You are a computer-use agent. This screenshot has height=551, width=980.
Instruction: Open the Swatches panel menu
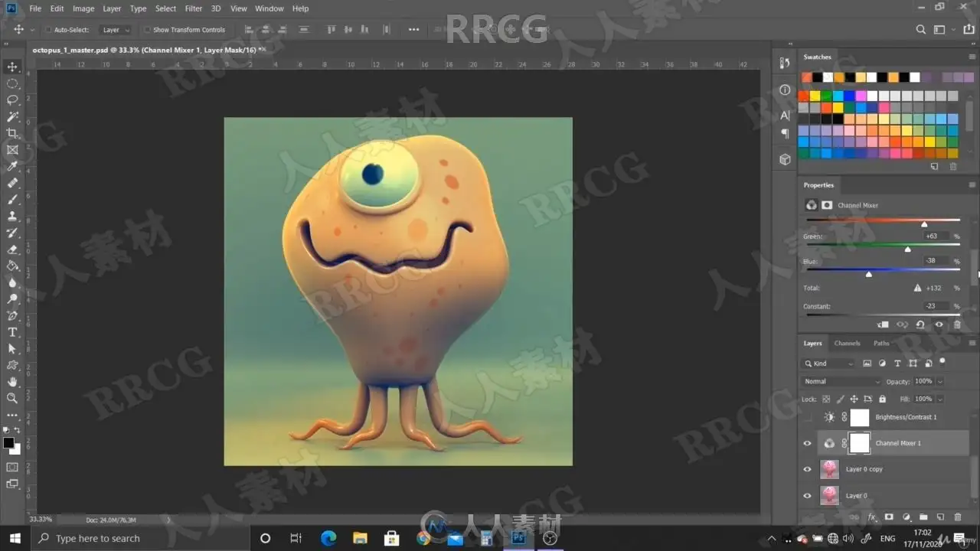click(x=972, y=57)
